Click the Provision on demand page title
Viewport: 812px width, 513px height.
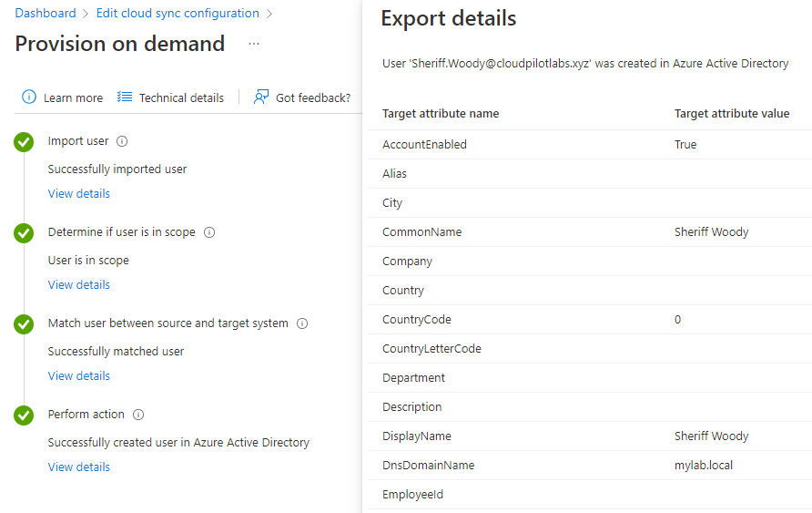(119, 44)
